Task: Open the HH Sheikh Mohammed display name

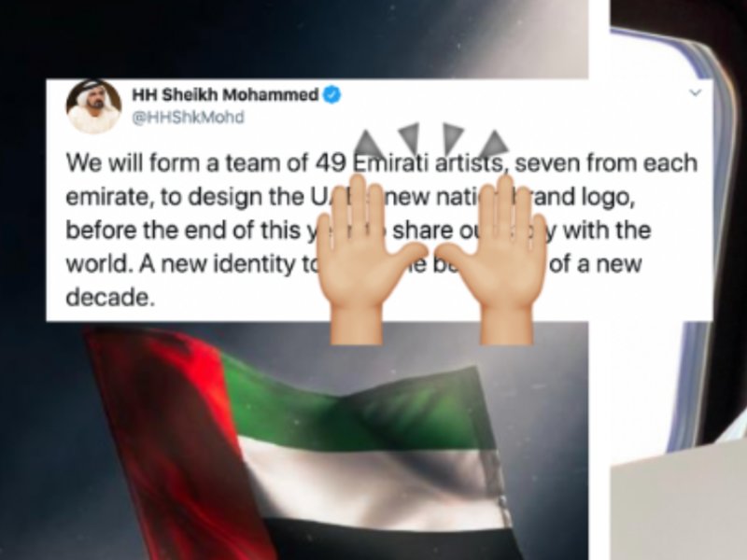Action: (225, 95)
